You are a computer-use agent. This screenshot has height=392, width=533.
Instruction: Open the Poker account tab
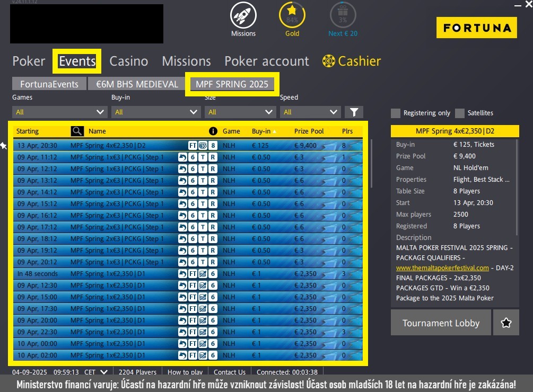click(x=267, y=61)
